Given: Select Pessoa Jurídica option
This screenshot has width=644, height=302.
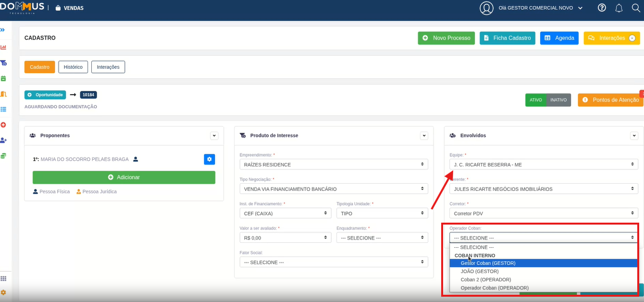Looking at the screenshot, I should (97, 191).
